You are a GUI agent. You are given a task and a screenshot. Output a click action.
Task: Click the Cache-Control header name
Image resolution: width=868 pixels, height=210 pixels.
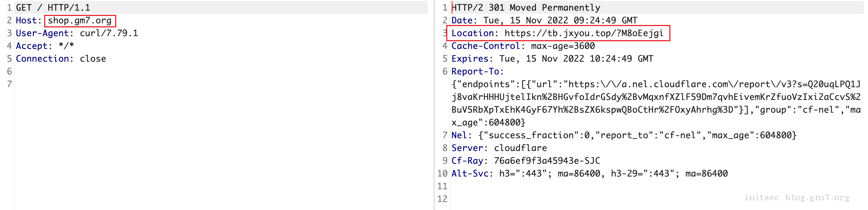pyautogui.click(x=486, y=46)
